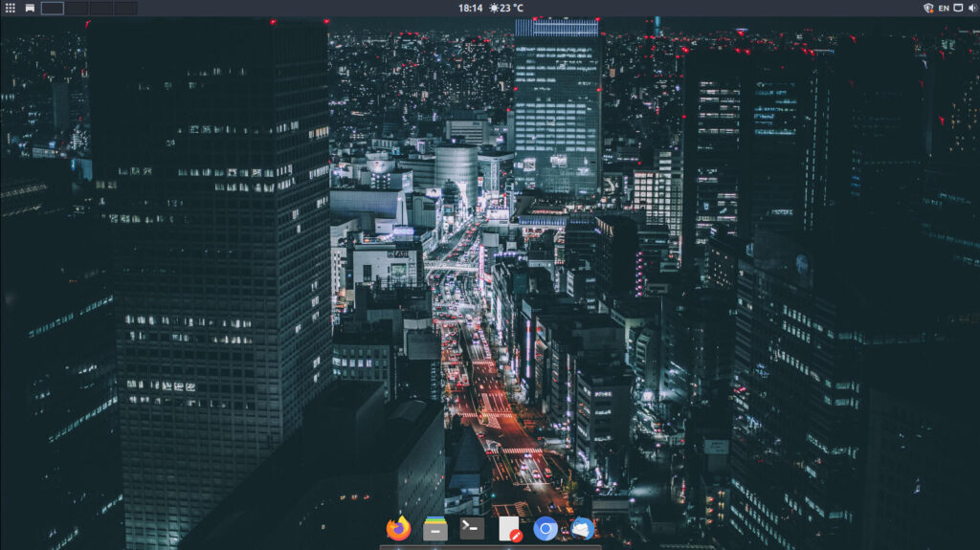Viewport: 980px width, 550px height.
Task: Open the display tray icon menu
Action: click(x=958, y=8)
